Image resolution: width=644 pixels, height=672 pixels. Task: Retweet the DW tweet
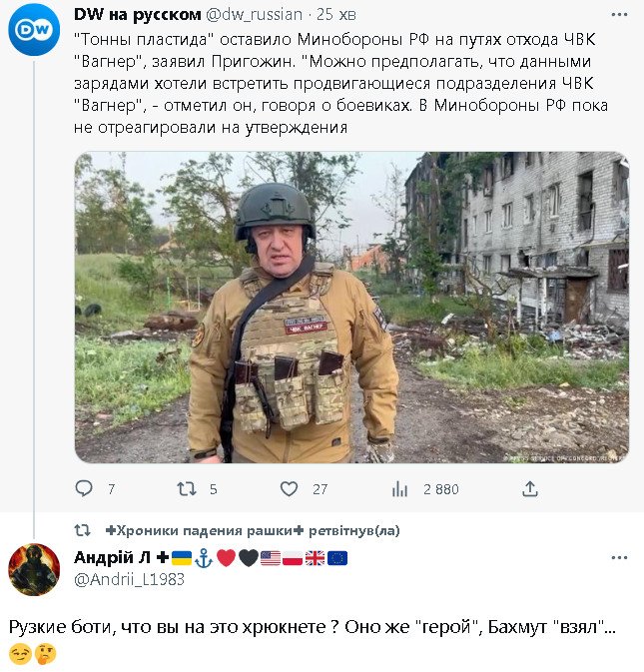click(186, 489)
